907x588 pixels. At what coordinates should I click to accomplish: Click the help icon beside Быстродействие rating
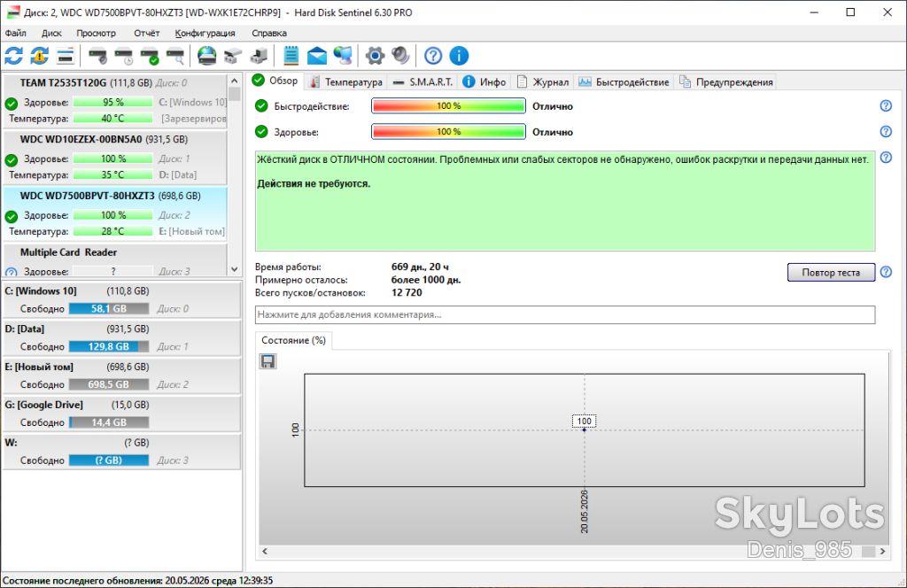tap(886, 105)
